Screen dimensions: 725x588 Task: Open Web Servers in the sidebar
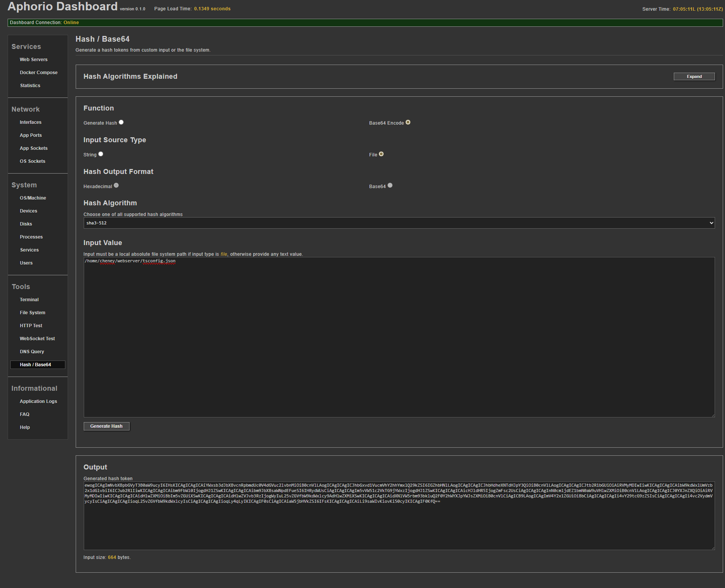point(34,60)
